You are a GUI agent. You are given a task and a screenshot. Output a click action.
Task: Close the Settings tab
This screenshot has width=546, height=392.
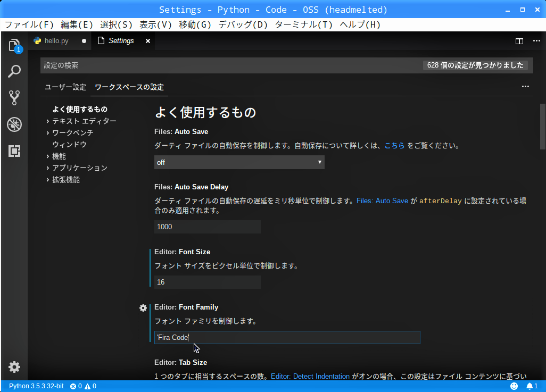(x=147, y=41)
